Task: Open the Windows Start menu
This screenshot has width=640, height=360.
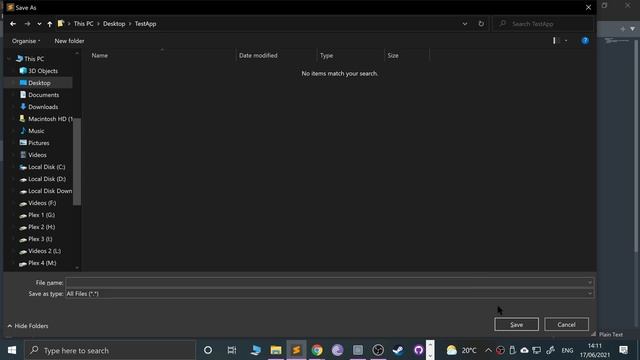Action: pos(12,350)
